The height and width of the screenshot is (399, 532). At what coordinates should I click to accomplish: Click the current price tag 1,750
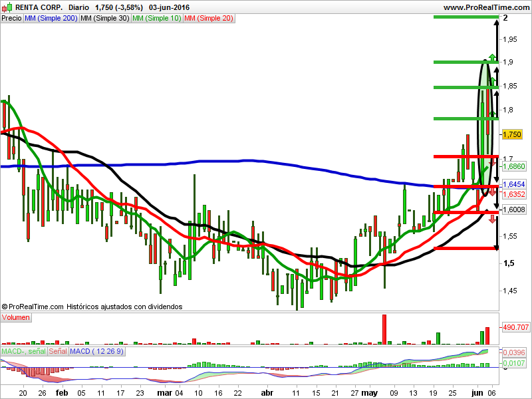[511, 134]
